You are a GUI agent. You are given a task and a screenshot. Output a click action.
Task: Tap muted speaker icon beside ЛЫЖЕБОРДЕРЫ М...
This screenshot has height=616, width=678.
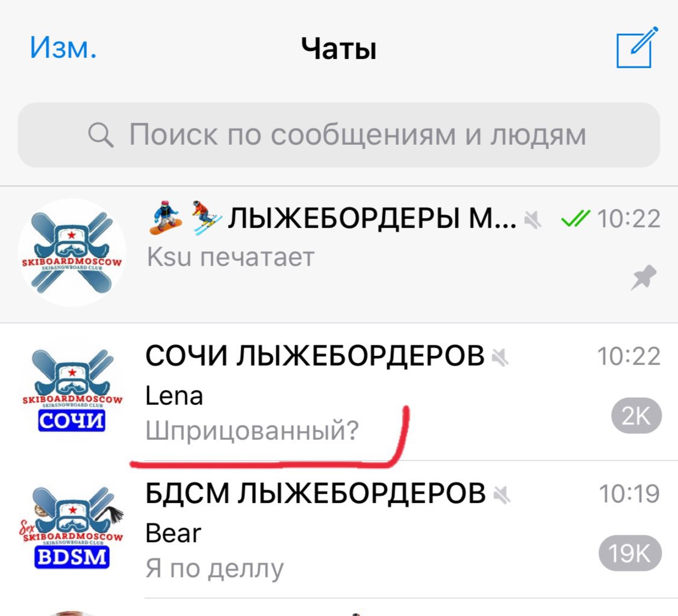point(532,220)
